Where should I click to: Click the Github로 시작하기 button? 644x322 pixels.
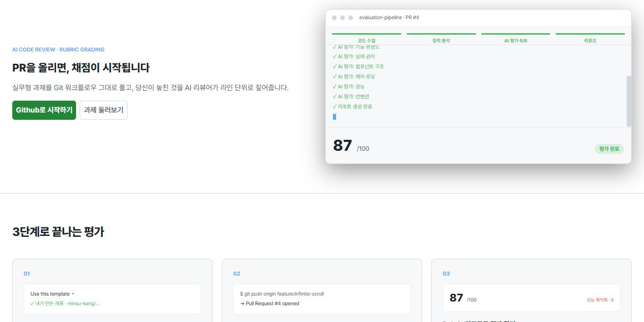point(44,110)
